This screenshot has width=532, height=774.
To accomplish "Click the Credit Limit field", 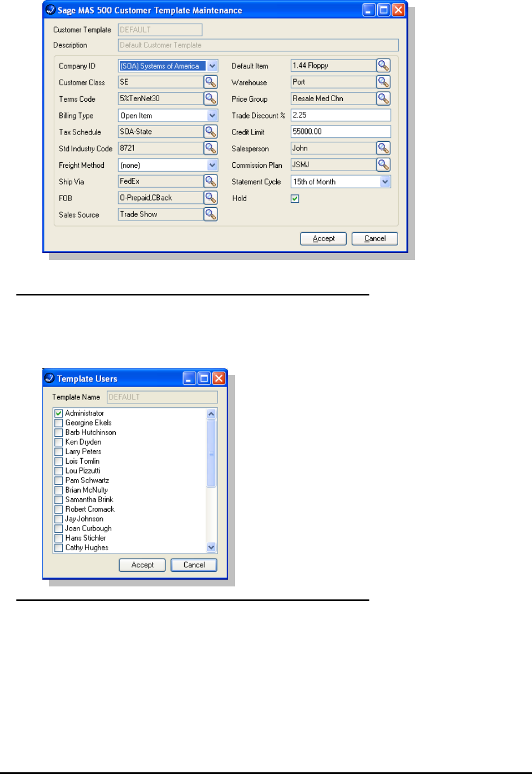I will click(x=341, y=132).
